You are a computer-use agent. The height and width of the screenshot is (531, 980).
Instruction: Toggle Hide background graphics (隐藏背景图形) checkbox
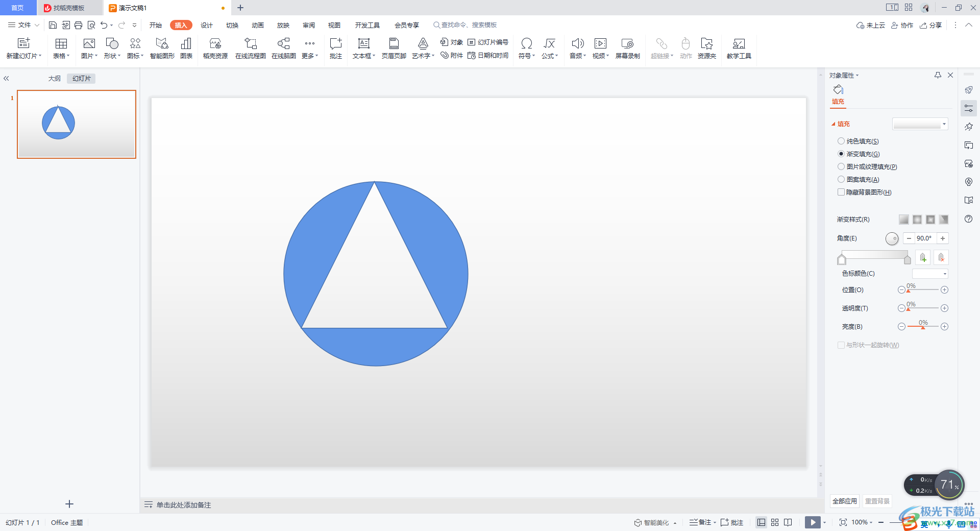[x=841, y=192]
